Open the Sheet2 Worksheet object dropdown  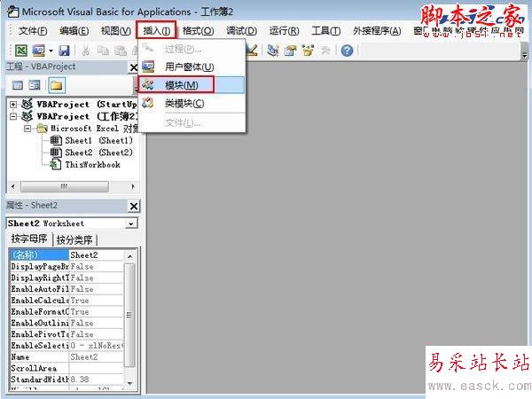[x=131, y=223]
